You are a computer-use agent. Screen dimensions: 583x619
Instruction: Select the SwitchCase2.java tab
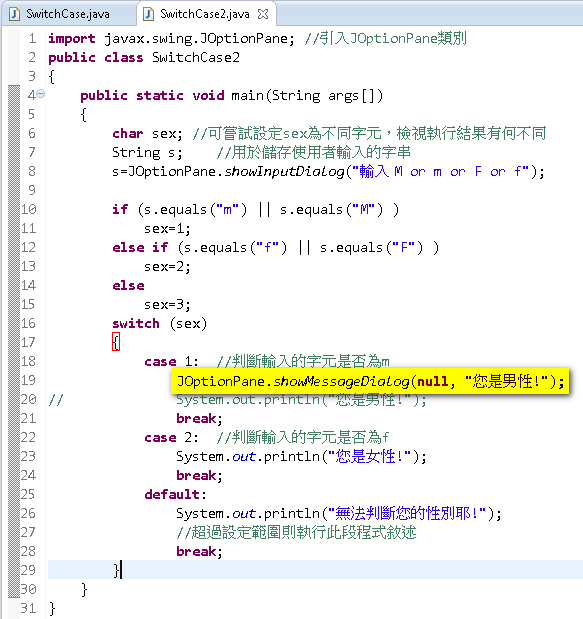[204, 14]
